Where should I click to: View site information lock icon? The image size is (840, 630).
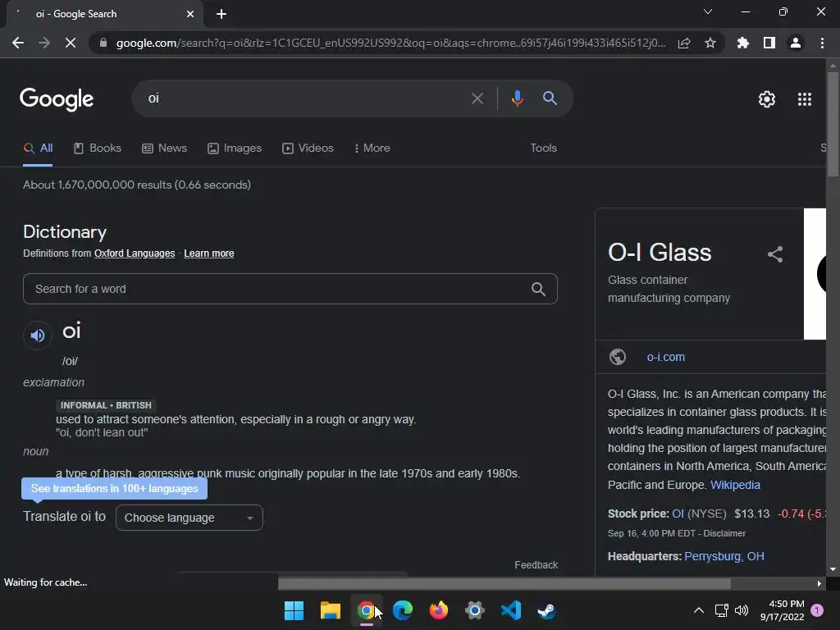103,43
